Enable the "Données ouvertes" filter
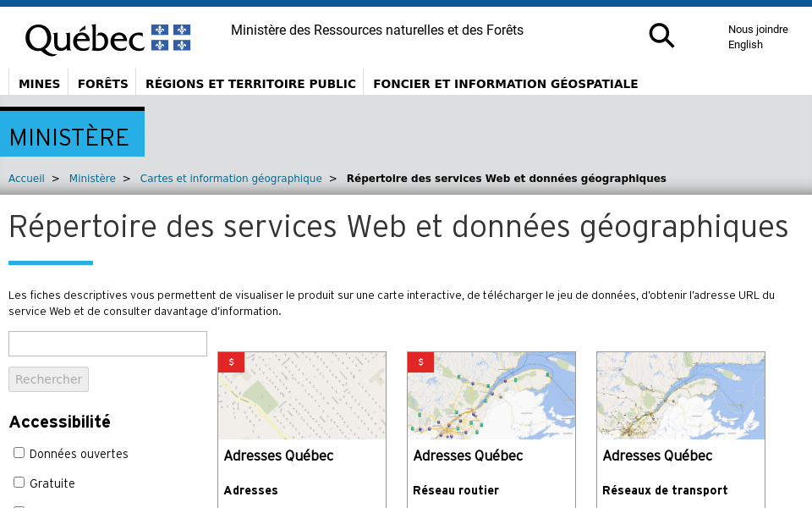Screen dimensions: 812x508 19,452
